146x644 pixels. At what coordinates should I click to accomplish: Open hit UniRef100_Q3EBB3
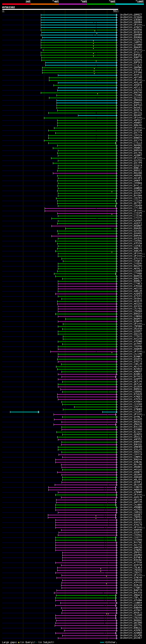click(131, 20)
